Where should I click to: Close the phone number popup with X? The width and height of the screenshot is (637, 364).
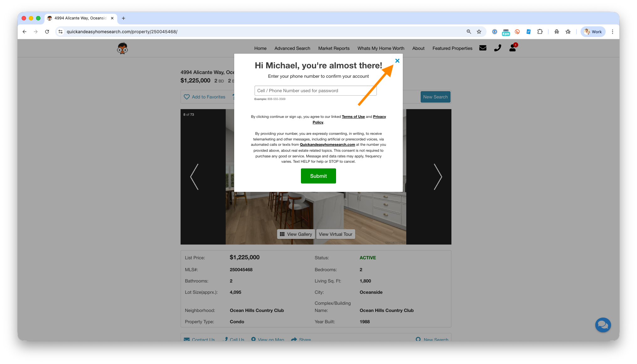(397, 61)
